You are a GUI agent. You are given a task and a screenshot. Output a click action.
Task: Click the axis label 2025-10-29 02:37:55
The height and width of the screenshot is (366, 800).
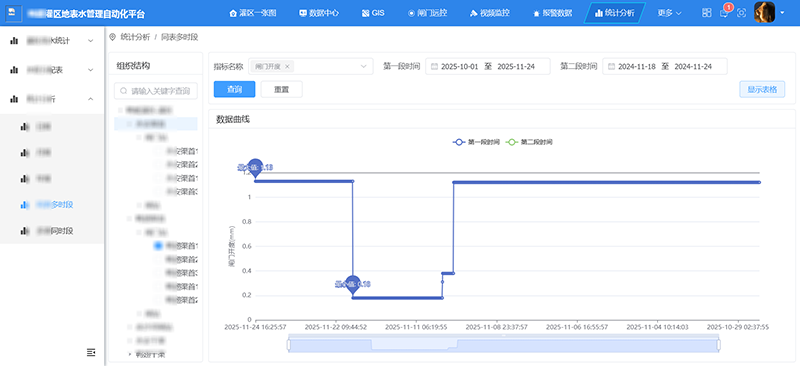[x=738, y=327]
